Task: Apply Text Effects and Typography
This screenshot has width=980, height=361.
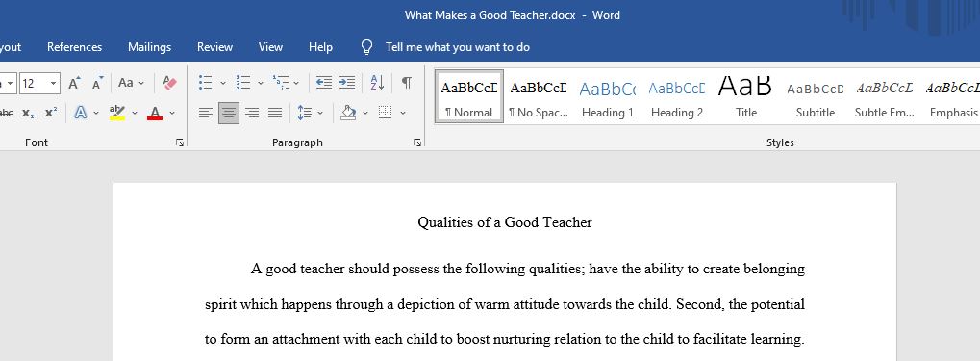Action: pyautogui.click(x=81, y=114)
